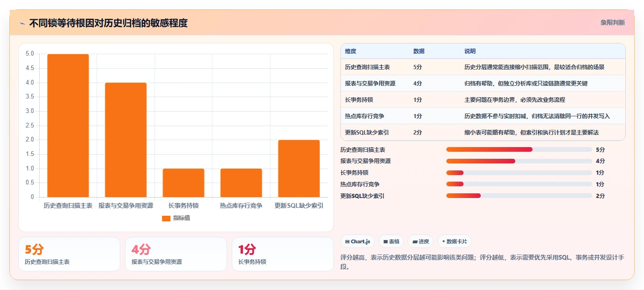The image size is (644, 290).
Task: Click the 报表与交易争用资源 chart bar
Action: point(126,140)
